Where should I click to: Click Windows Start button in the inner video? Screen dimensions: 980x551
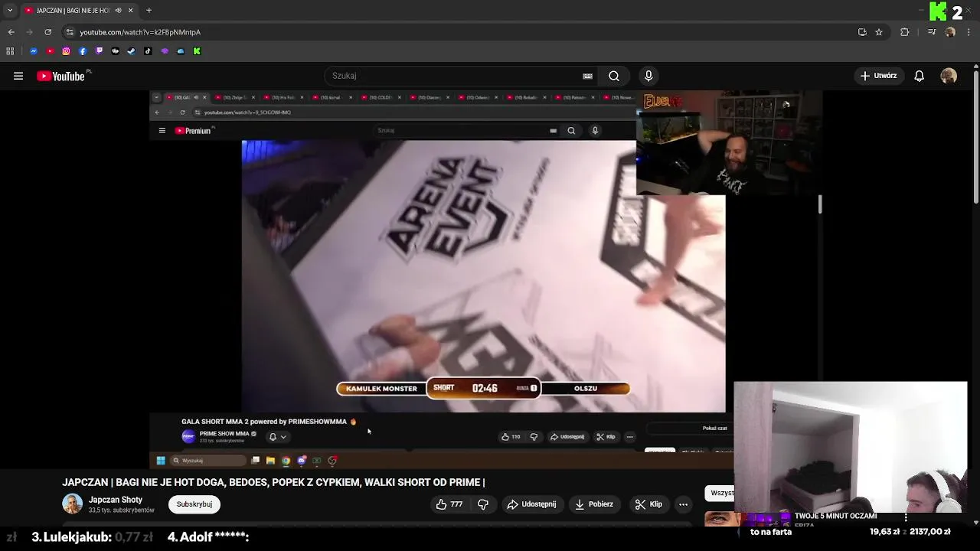point(161,461)
